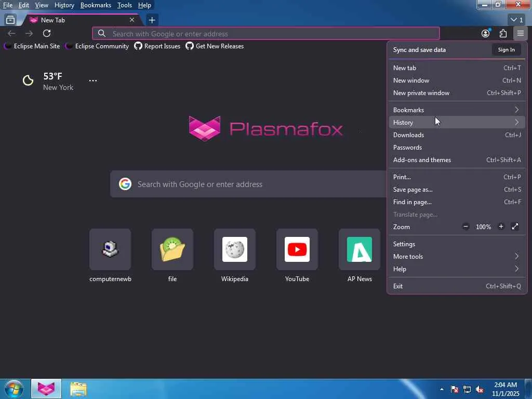Select New tab menu entry
The image size is (532, 399).
click(x=457, y=68)
